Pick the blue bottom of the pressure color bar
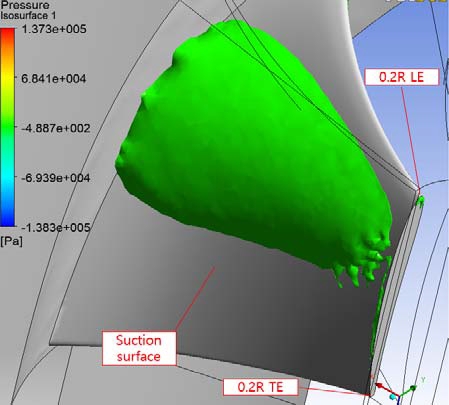 7,220
